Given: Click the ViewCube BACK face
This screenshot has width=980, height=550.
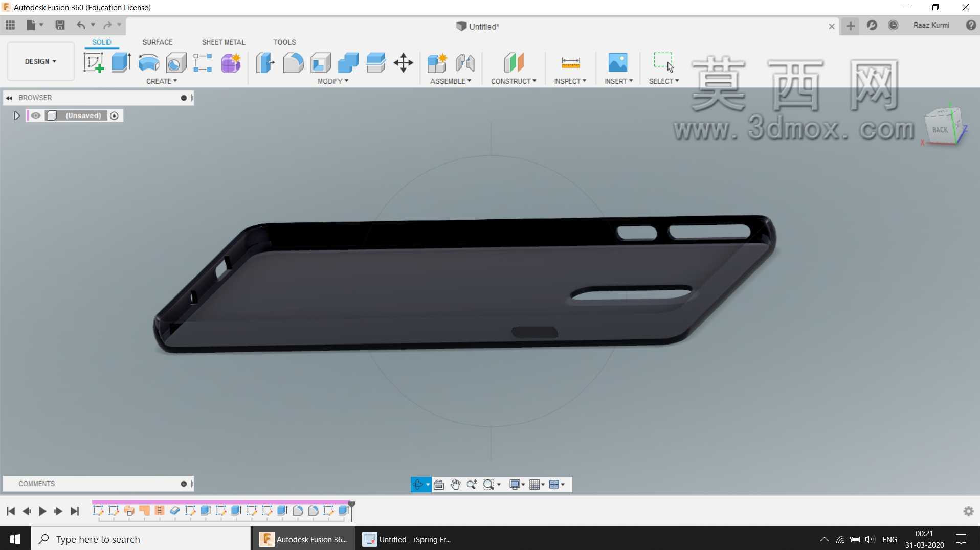Looking at the screenshot, I should [940, 130].
